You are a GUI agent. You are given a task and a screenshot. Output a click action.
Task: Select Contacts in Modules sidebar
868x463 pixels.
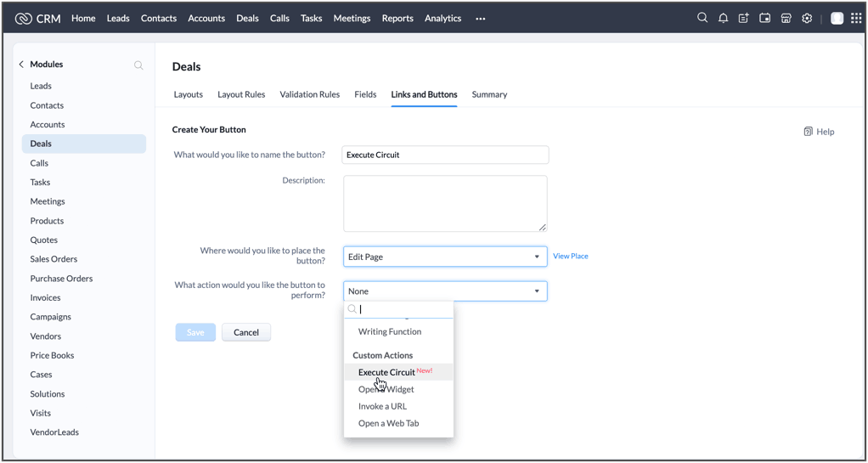47,105
